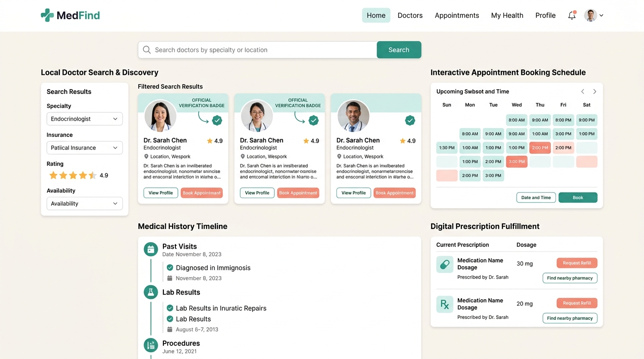
Task: Open the Profile nav item
Action: click(x=546, y=15)
